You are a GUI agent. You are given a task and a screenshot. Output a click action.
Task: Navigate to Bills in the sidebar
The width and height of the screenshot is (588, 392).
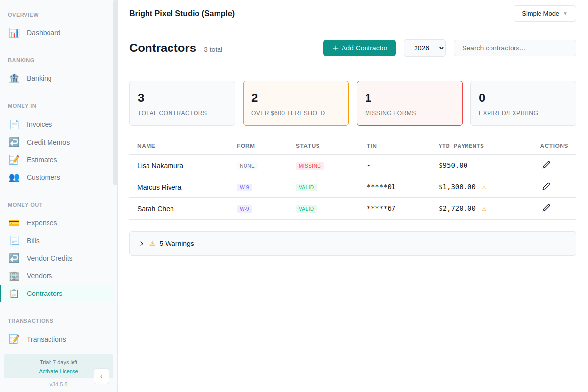[x=33, y=241]
